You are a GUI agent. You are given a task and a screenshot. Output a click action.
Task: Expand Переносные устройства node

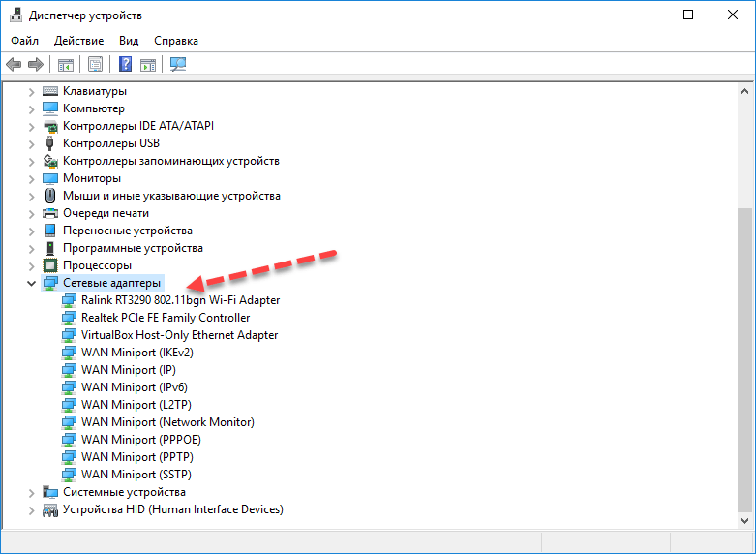coord(31,231)
